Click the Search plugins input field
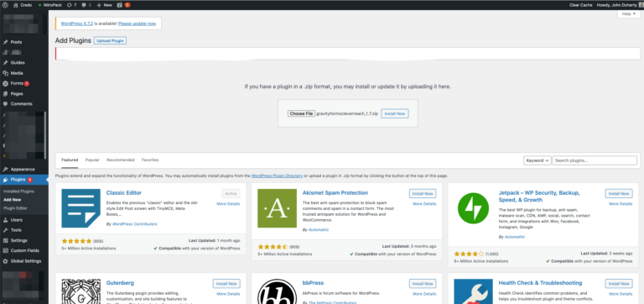This screenshot has width=644, height=304. 595,160
